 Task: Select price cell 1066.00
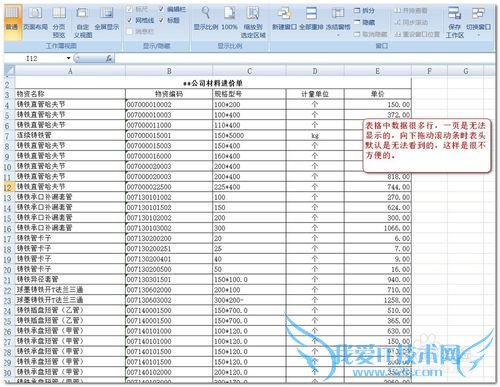378,228
